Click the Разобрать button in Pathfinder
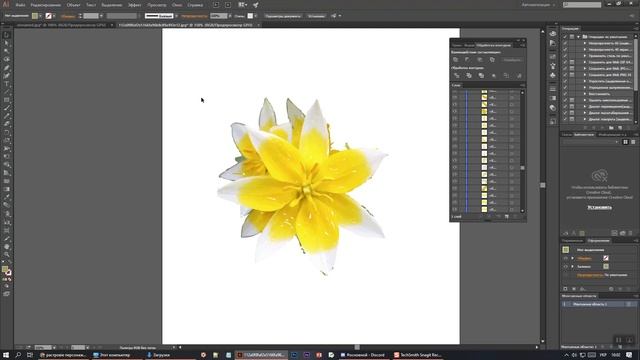The width and height of the screenshot is (640, 360). [512, 60]
